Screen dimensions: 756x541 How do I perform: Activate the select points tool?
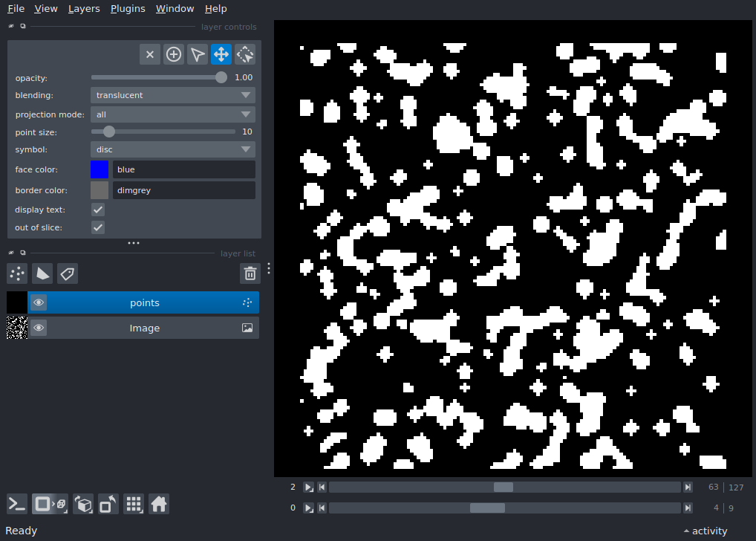click(x=198, y=54)
